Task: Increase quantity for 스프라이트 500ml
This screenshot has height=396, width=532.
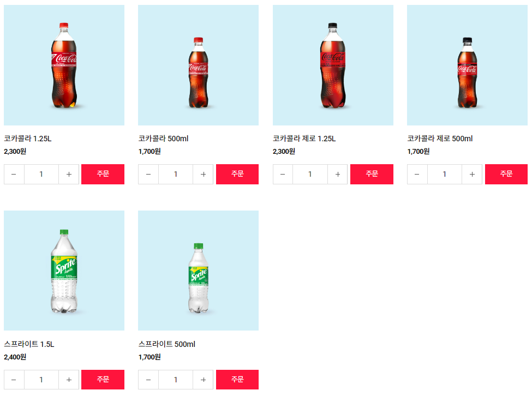Action: (x=203, y=380)
